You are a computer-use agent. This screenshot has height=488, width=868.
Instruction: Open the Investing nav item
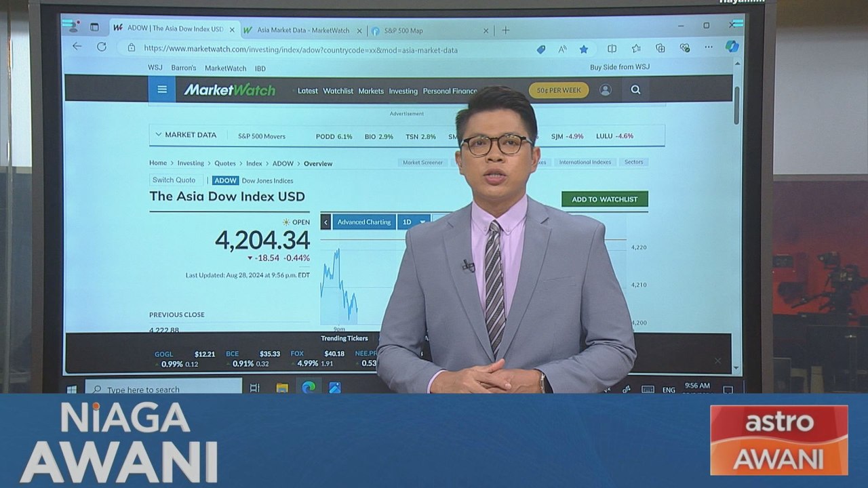403,91
